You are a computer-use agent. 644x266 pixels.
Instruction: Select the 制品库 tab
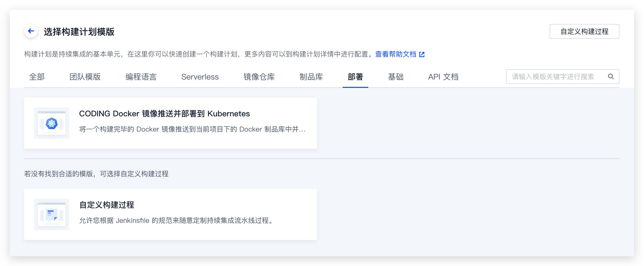click(311, 77)
